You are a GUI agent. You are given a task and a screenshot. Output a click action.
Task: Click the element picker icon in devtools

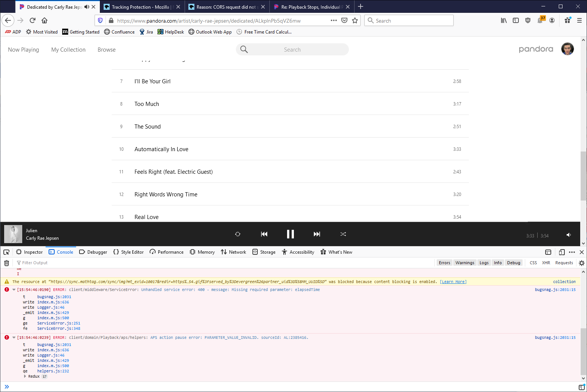point(6,252)
